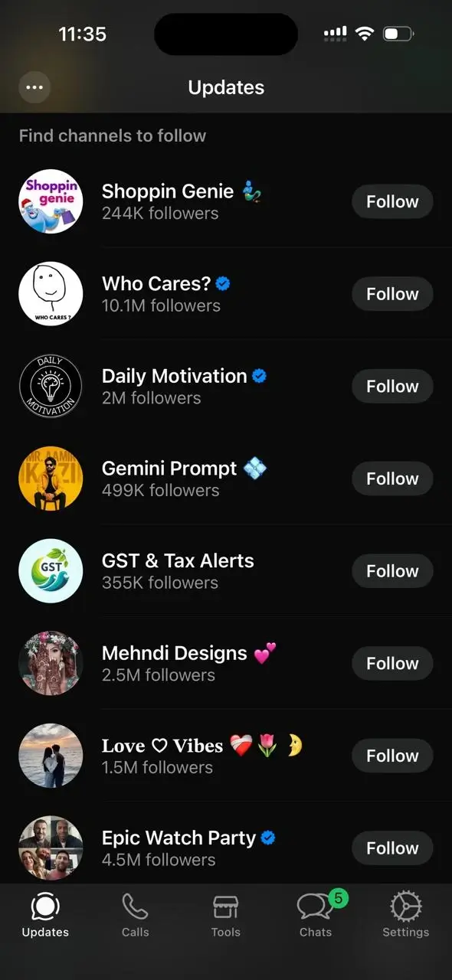Open the more options menu button
The width and height of the screenshot is (452, 980).
34,87
